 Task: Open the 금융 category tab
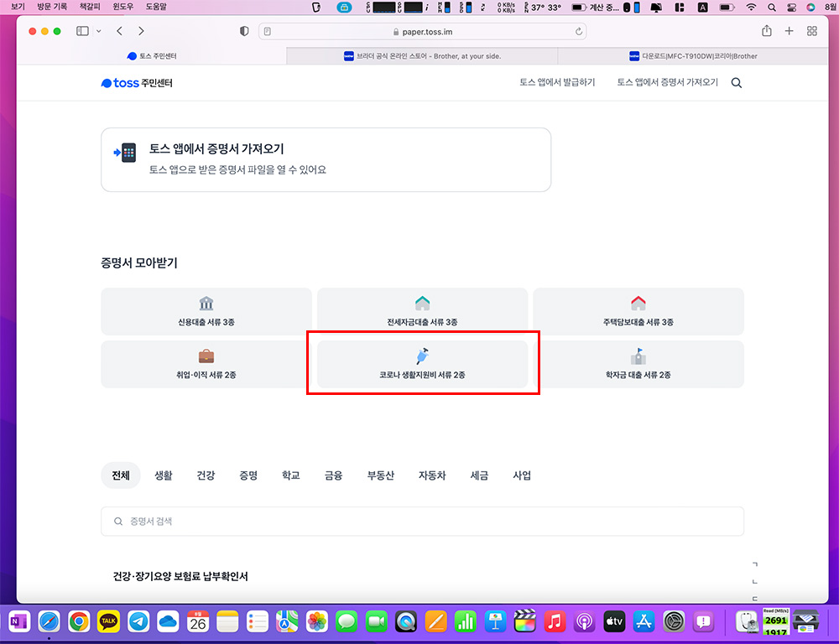pos(333,475)
